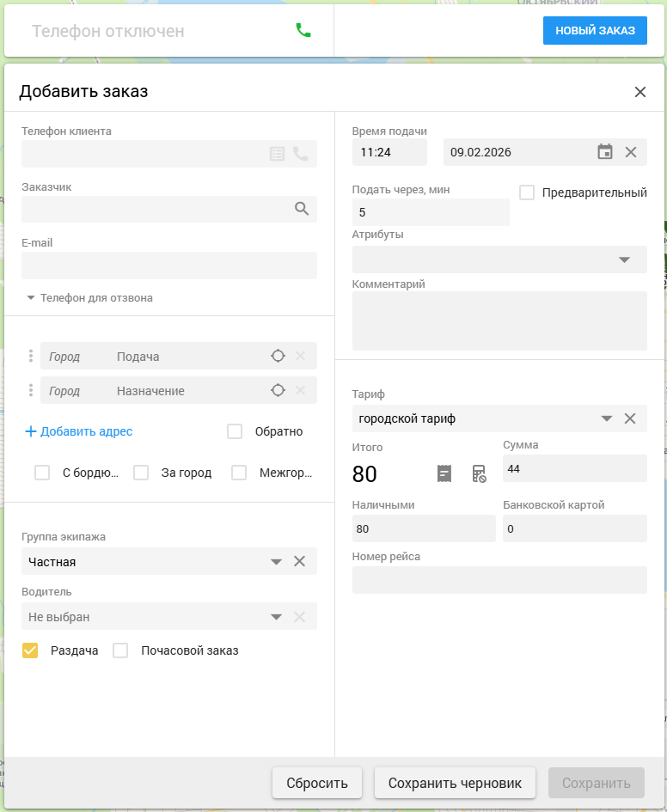Click the Добавить адрес link
Screen dimensions: 667x812
click(79, 431)
